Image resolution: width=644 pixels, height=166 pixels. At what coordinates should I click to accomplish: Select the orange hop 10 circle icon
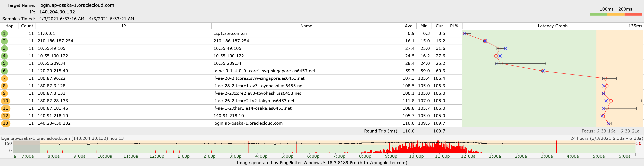pos(5,101)
